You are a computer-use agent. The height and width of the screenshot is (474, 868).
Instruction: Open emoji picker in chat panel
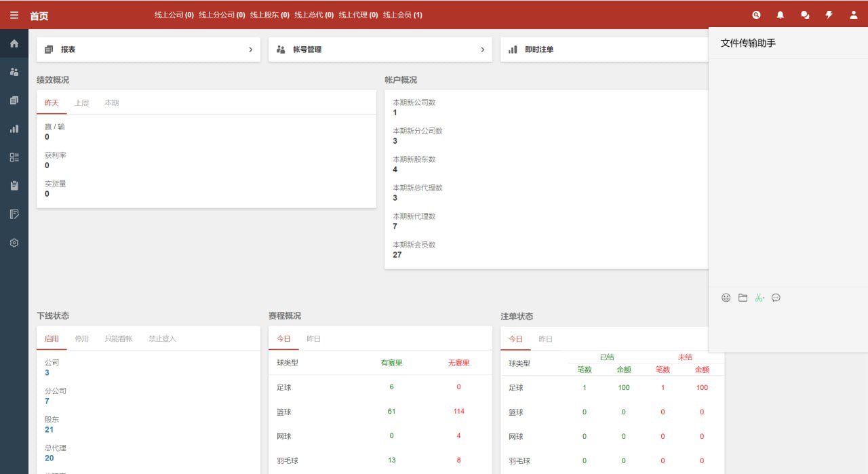(x=726, y=298)
